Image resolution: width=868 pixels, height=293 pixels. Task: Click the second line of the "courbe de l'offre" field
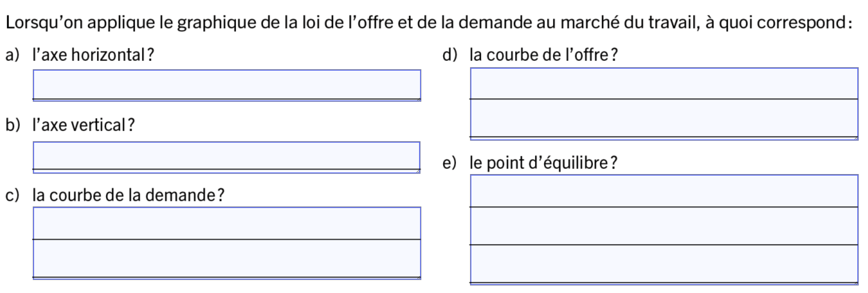tap(664, 118)
